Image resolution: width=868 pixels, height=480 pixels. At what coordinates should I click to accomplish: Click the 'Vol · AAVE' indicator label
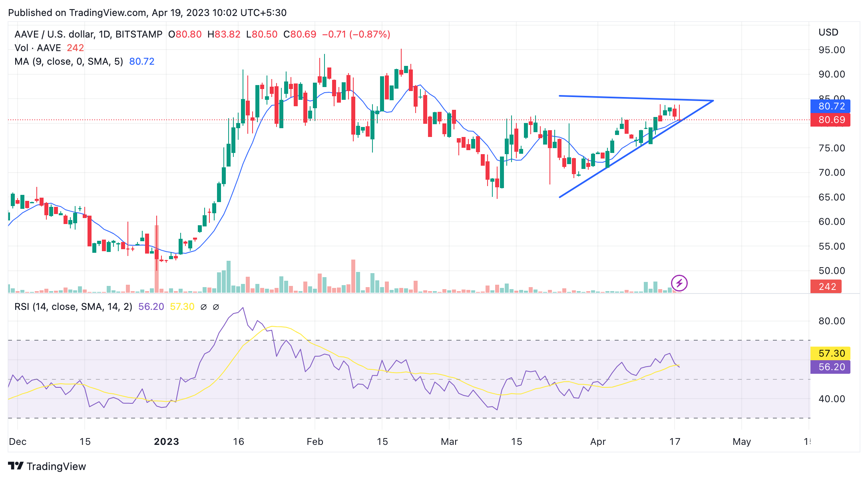tap(38, 48)
